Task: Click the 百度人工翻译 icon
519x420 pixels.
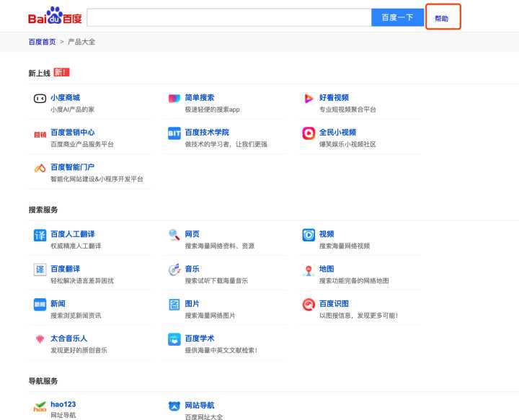Action: [x=40, y=236]
